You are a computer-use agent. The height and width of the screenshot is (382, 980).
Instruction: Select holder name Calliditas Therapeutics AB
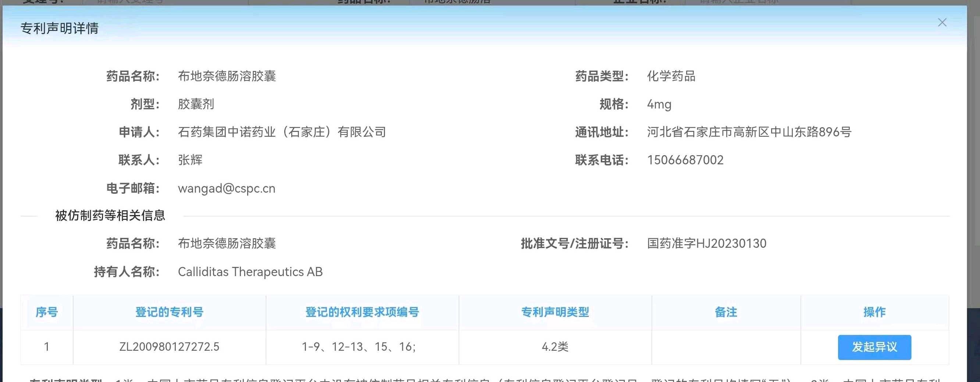click(x=250, y=272)
